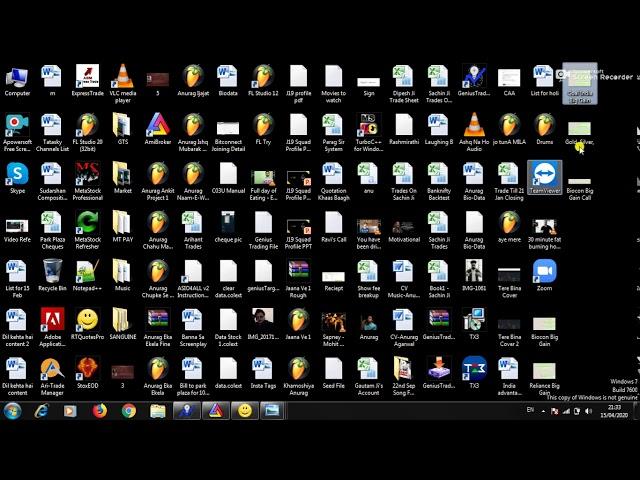Viewport: 640px width, 480px height.
Task: Open Windows Explorer folder in taskbar
Action: [158, 411]
